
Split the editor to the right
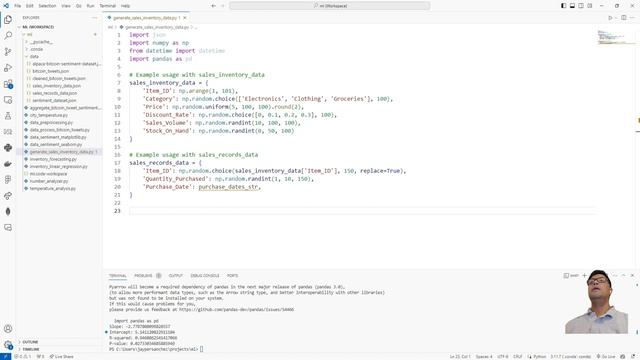click(624, 18)
